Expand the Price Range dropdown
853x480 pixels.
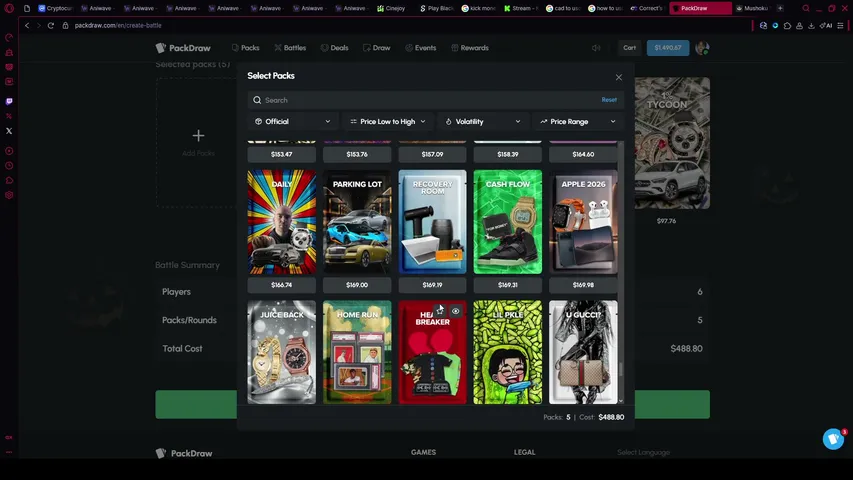[578, 121]
